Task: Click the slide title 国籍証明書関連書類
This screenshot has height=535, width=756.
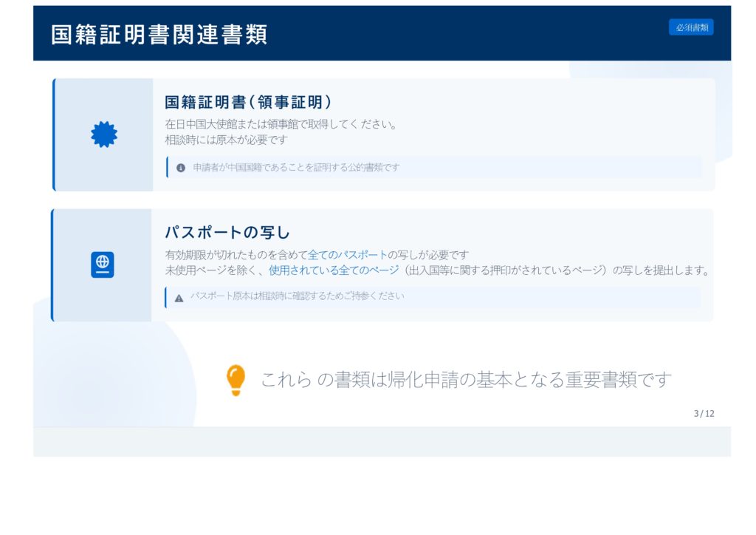Action: (x=159, y=34)
